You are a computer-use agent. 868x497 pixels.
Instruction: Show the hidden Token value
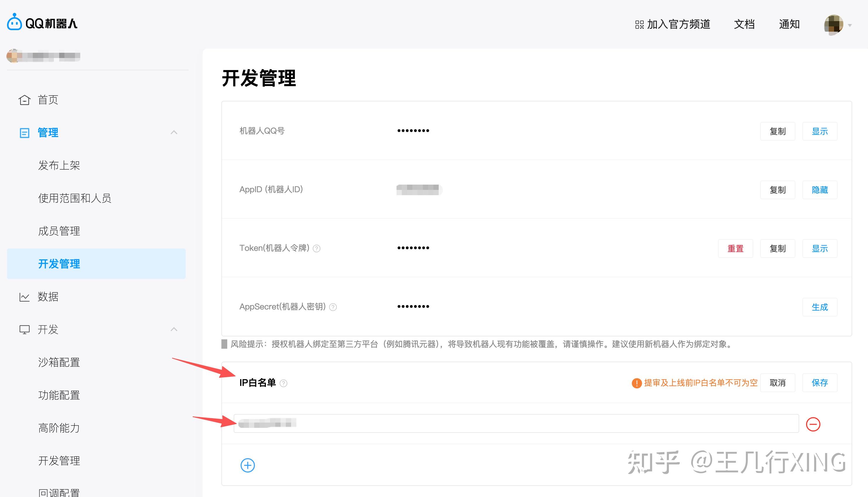click(x=820, y=249)
